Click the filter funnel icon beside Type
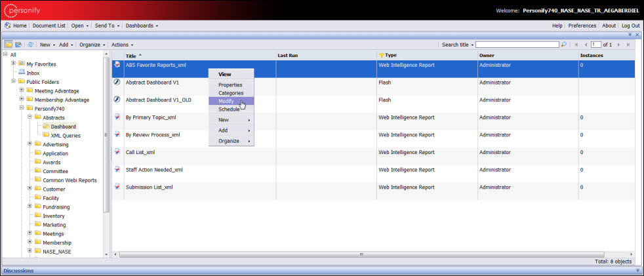 point(381,56)
